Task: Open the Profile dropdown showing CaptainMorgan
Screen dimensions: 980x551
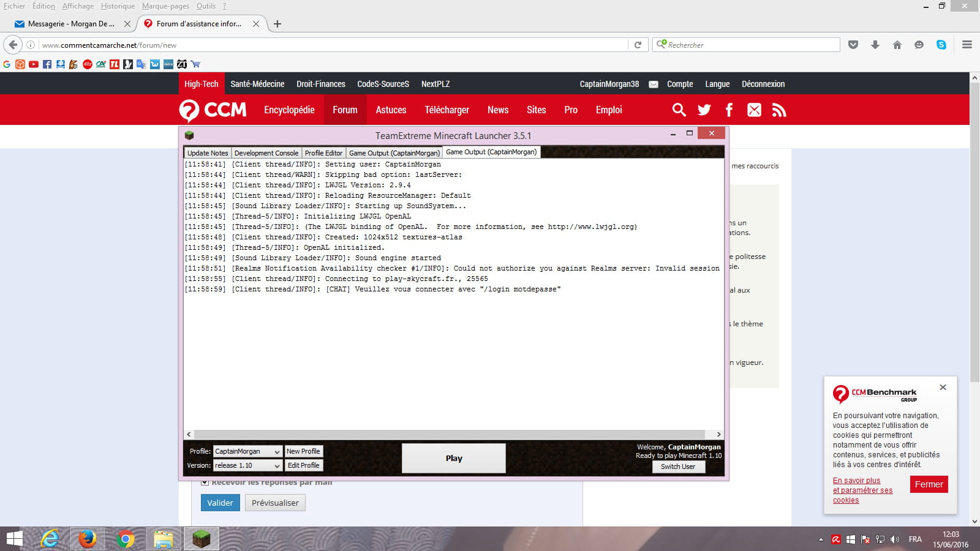Action: tap(247, 451)
